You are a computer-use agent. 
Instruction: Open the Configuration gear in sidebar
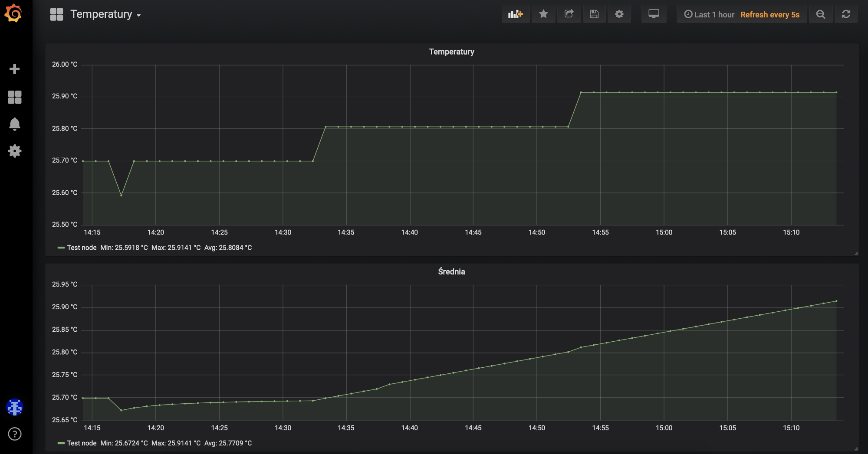click(x=14, y=151)
